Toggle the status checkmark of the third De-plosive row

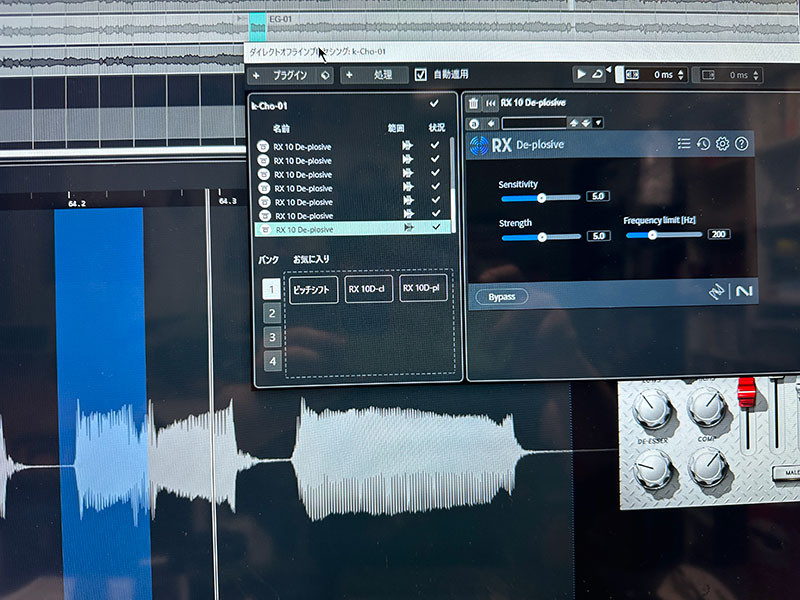coord(435,172)
